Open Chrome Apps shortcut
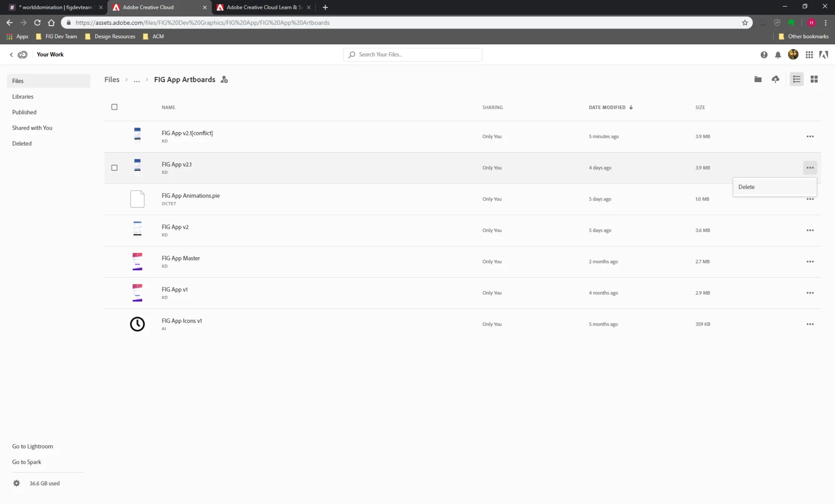 click(17, 36)
